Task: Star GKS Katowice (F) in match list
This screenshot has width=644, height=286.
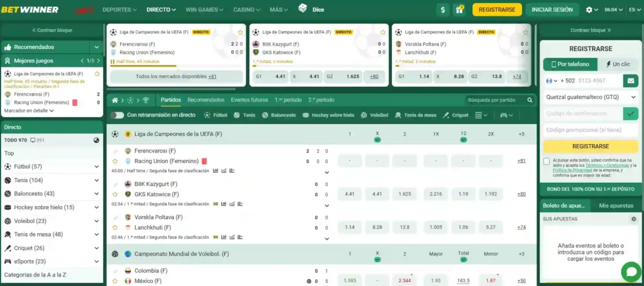Action: click(x=115, y=194)
